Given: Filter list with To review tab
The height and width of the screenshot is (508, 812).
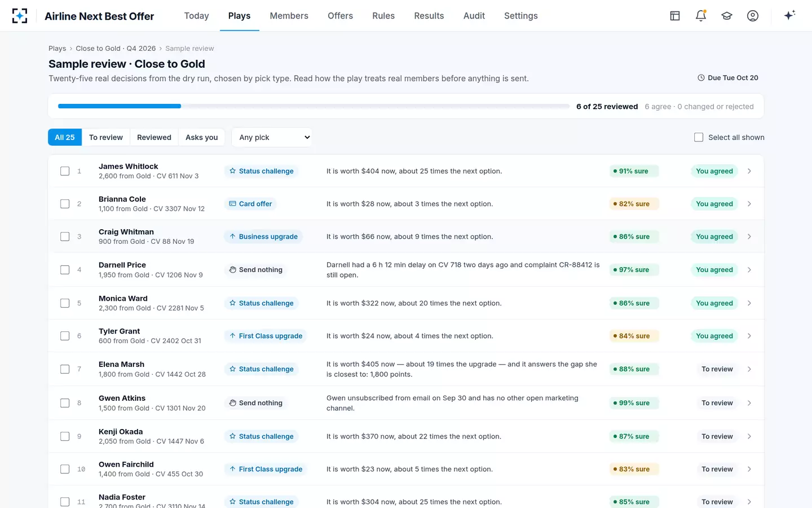Looking at the screenshot, I should [106, 137].
